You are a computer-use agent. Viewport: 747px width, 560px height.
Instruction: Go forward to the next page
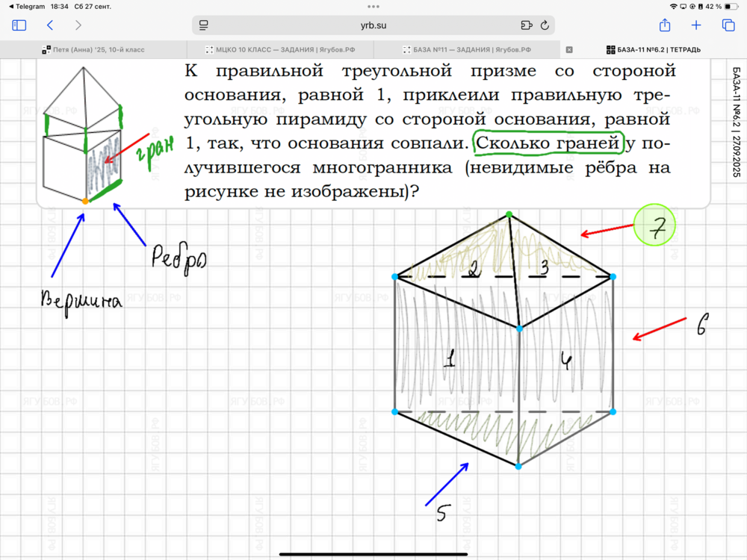(x=78, y=25)
